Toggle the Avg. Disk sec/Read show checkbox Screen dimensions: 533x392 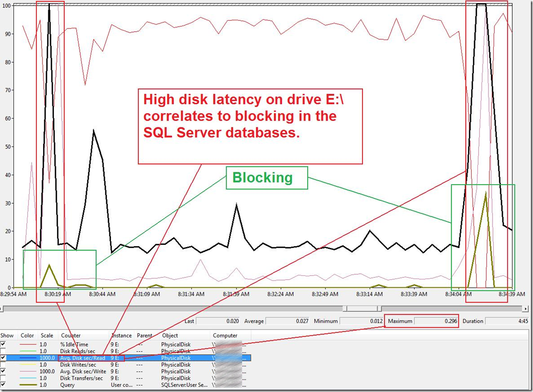[3, 358]
